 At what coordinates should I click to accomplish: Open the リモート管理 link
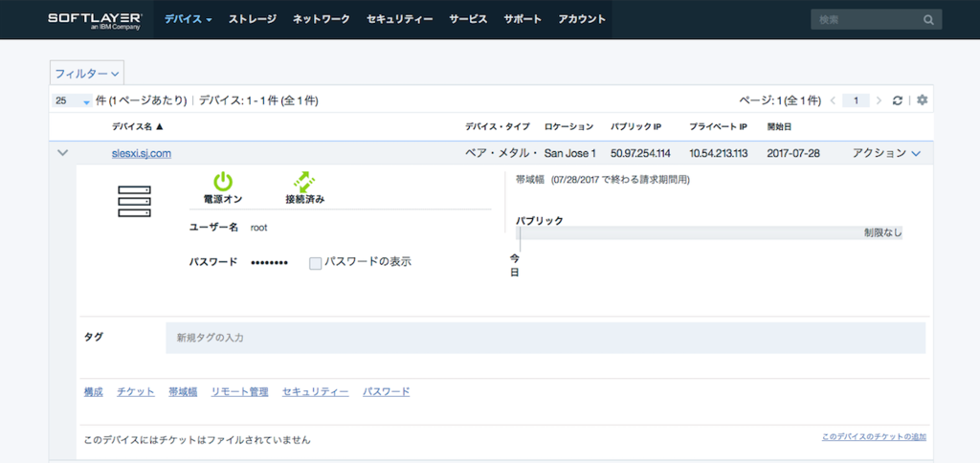click(239, 392)
